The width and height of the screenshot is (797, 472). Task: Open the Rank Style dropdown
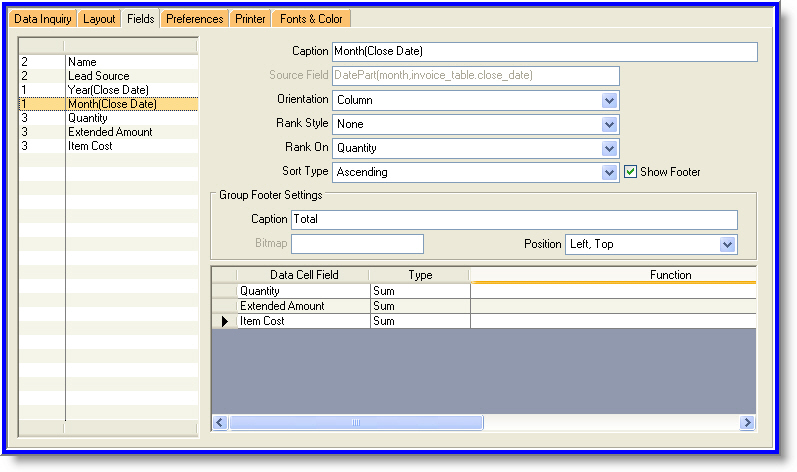(609, 124)
